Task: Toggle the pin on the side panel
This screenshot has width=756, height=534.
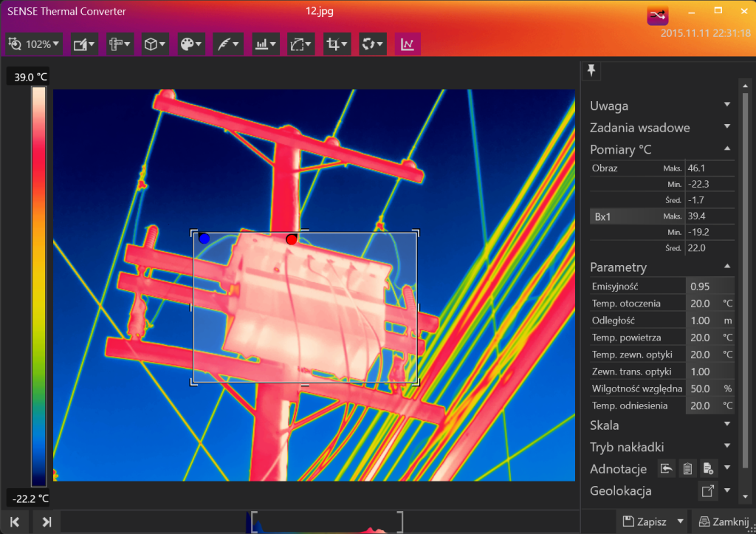Action: (x=591, y=70)
